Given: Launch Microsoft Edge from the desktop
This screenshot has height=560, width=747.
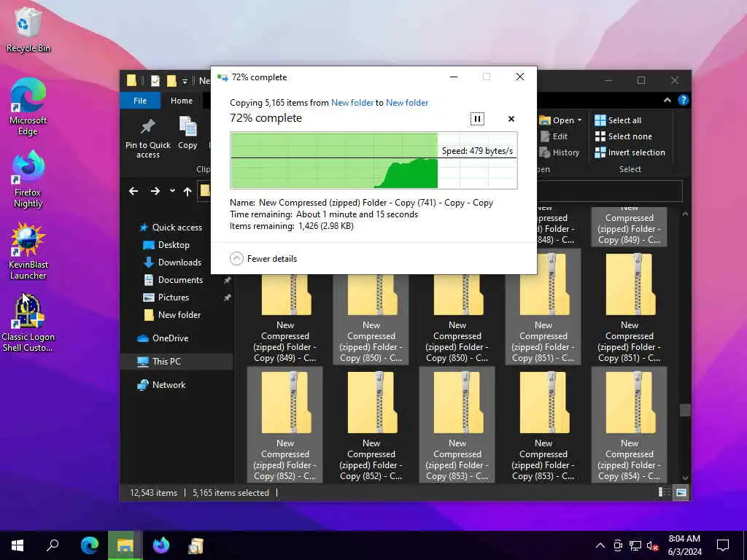Looking at the screenshot, I should tap(28, 106).
